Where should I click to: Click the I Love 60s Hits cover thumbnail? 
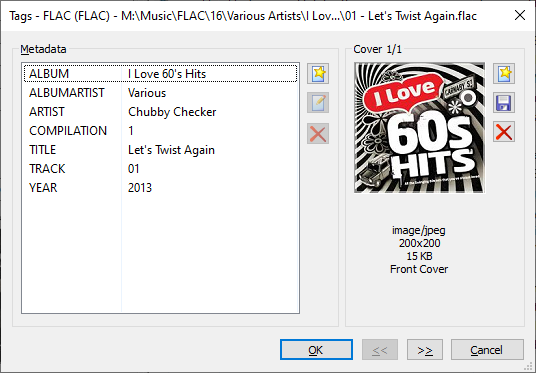click(x=419, y=128)
